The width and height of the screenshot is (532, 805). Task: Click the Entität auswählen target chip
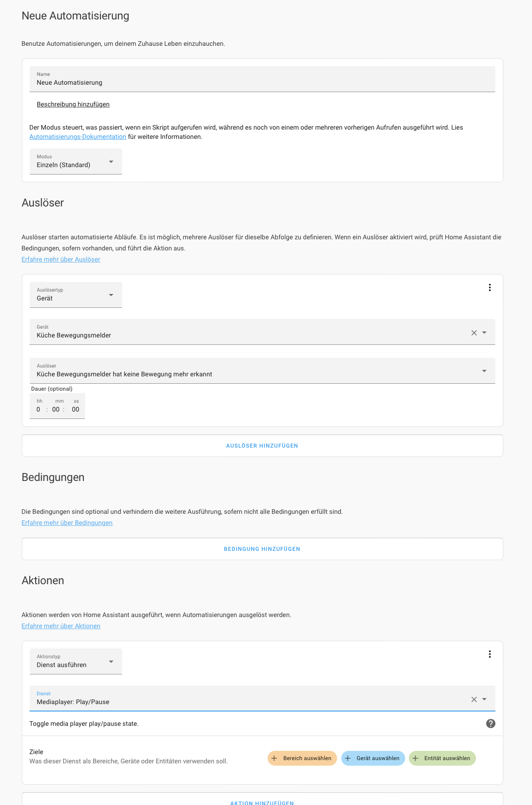(442, 758)
